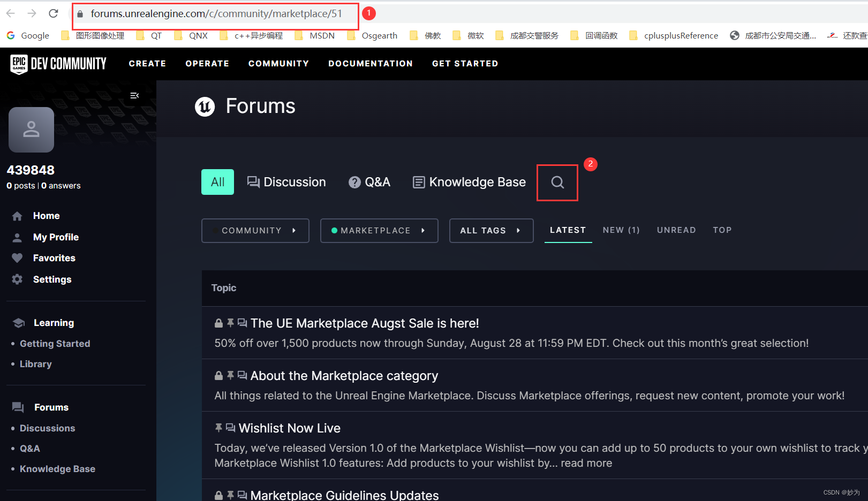Image resolution: width=868 pixels, height=501 pixels.
Task: Filter by Knowledge Base posts
Action: pyautogui.click(x=469, y=183)
